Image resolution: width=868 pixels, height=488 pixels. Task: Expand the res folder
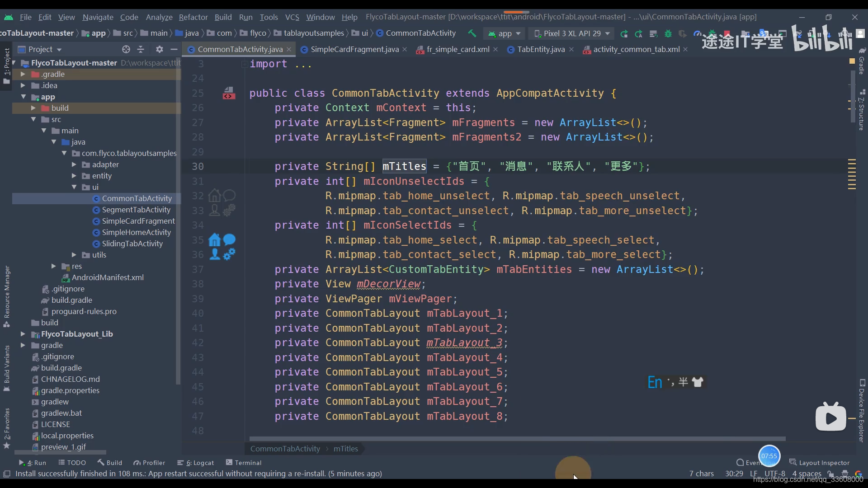tap(53, 266)
